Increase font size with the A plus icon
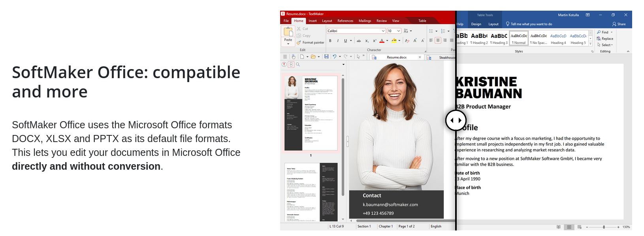The image size is (644, 236). coord(415,41)
